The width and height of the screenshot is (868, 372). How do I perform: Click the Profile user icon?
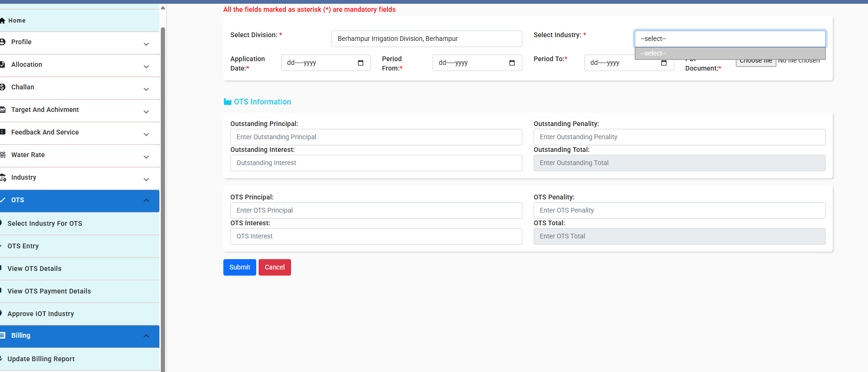[2, 42]
